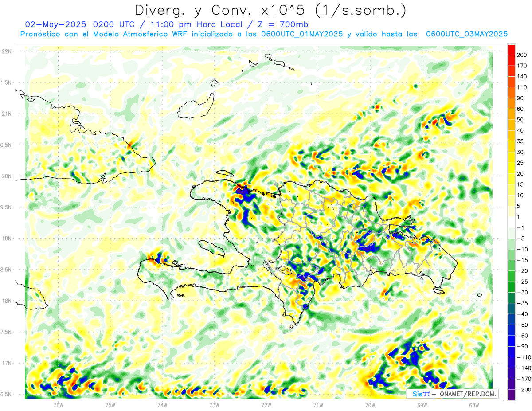Click the '-30' color bar value

click(x=522, y=292)
